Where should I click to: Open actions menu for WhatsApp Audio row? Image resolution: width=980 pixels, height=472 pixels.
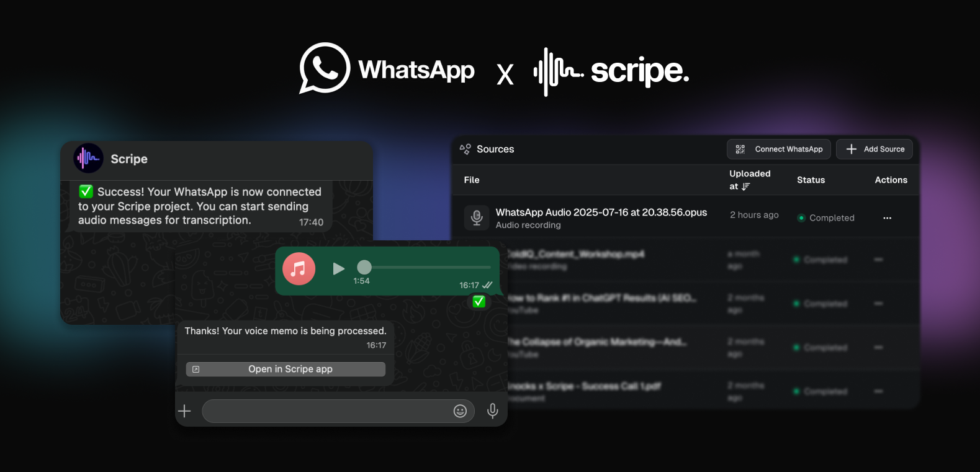[887, 218]
